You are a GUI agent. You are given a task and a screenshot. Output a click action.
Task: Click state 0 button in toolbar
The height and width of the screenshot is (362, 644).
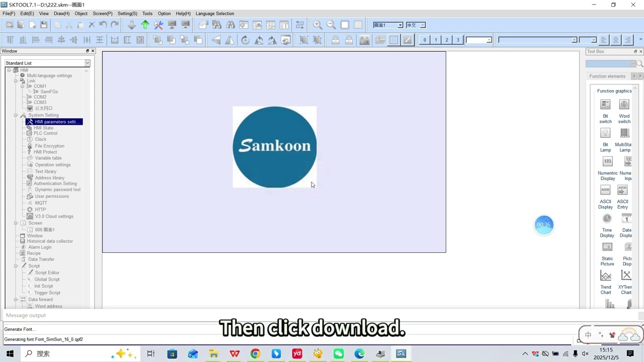(x=425, y=40)
